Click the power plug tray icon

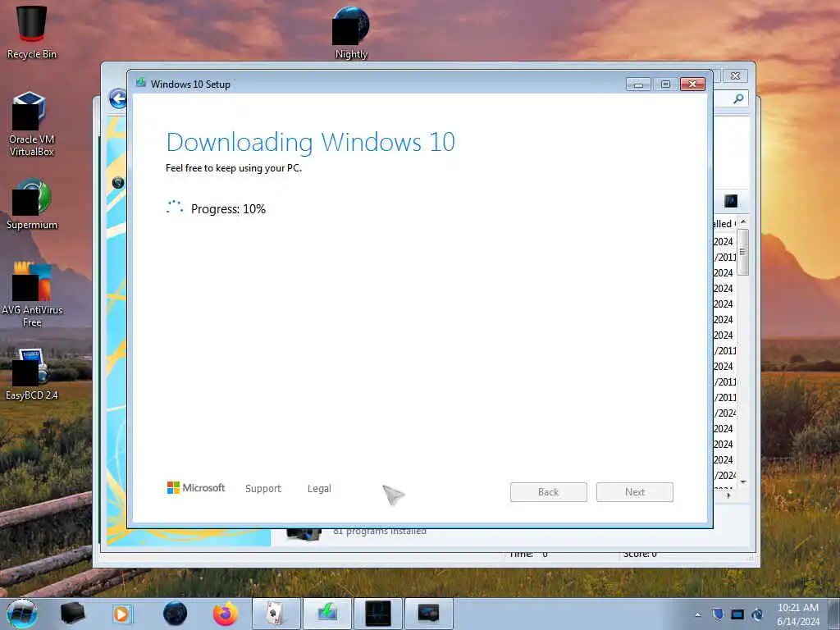pos(757,614)
